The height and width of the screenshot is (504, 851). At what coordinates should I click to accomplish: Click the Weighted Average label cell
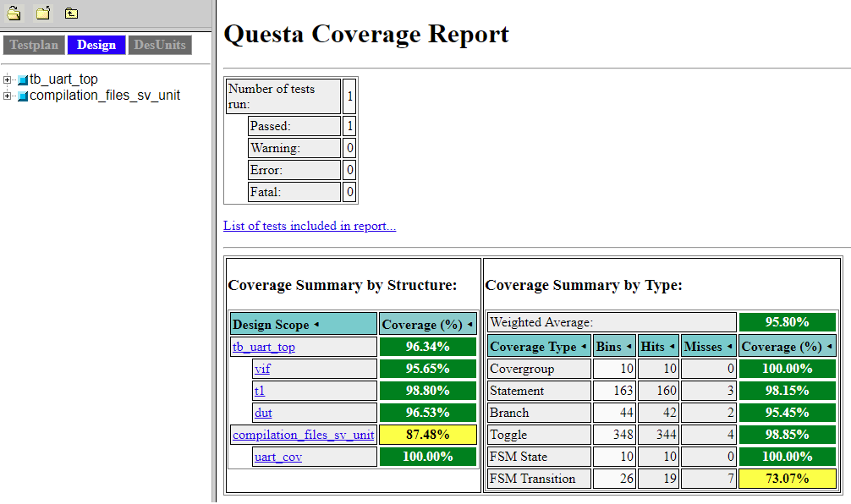click(x=612, y=322)
